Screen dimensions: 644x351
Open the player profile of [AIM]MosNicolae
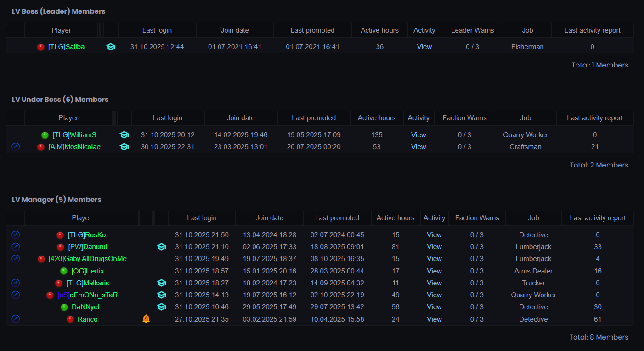[74, 147]
